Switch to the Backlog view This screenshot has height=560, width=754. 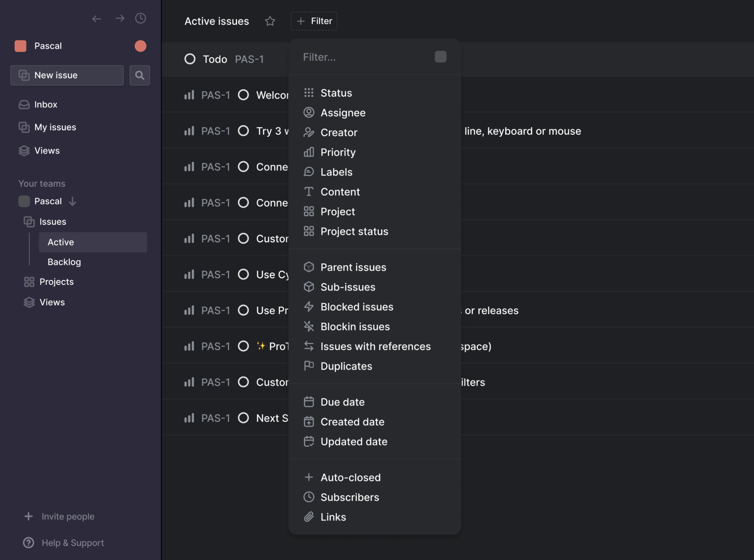[64, 262]
